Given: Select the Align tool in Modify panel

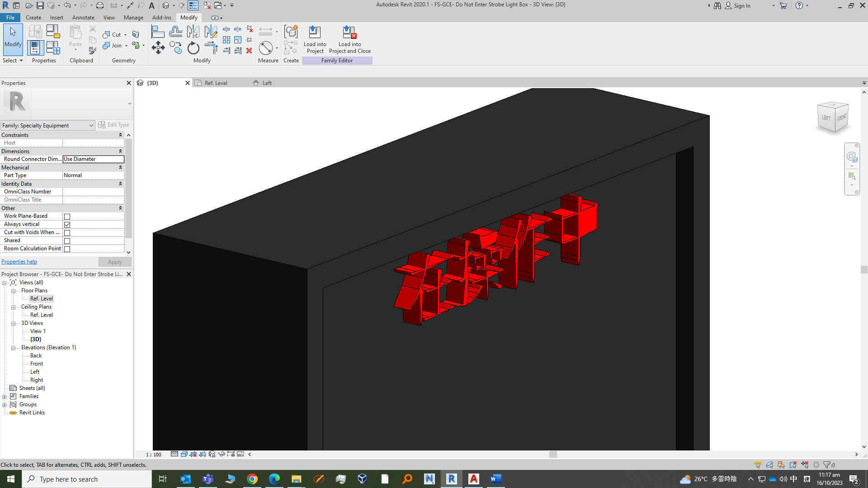Looking at the screenshot, I should coord(158,31).
